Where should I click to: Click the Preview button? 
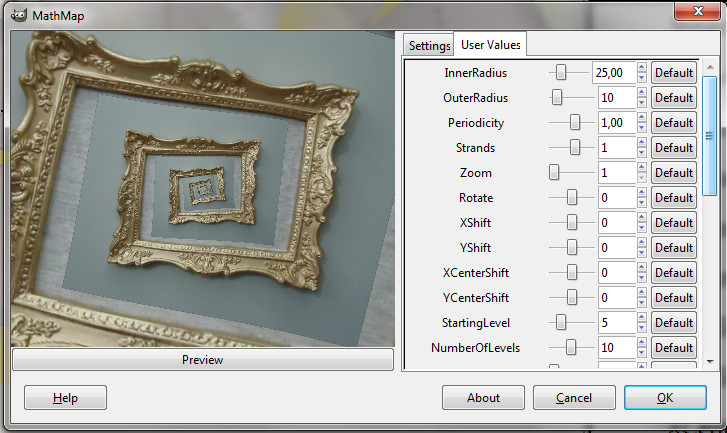[202, 359]
